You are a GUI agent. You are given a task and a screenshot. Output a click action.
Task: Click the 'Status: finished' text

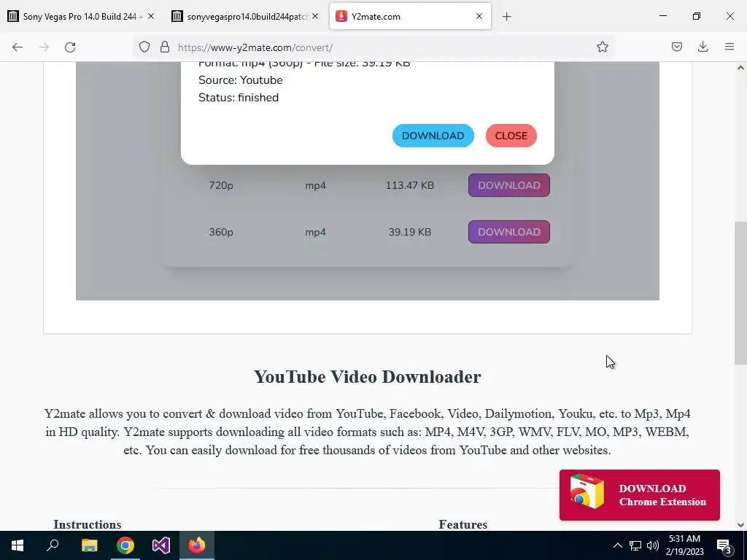click(x=239, y=98)
